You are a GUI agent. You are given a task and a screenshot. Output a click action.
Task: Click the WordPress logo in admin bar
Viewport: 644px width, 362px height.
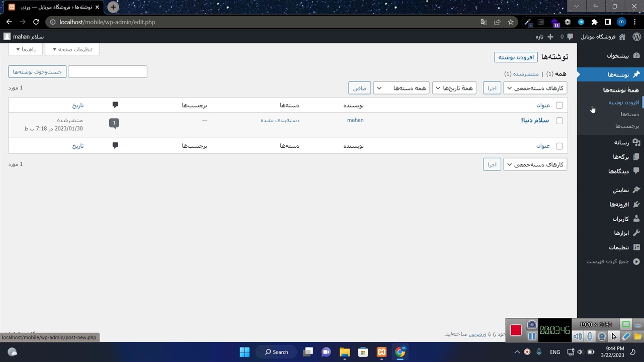tap(636, 37)
